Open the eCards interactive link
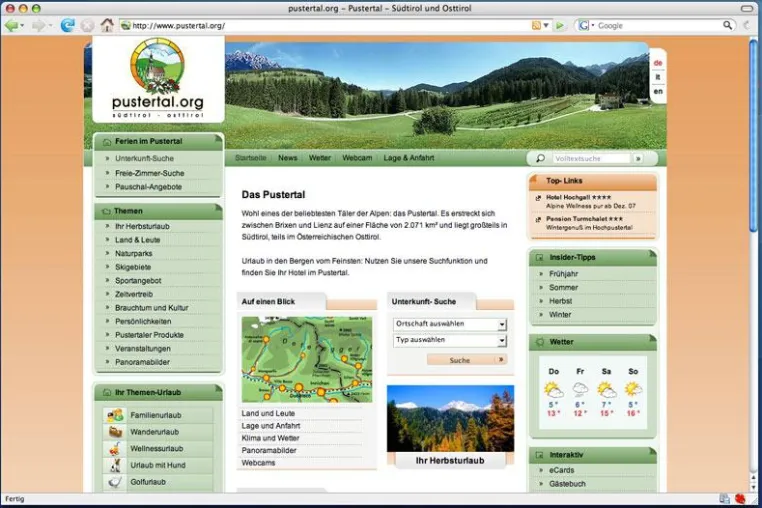The image size is (762, 508). point(561,470)
